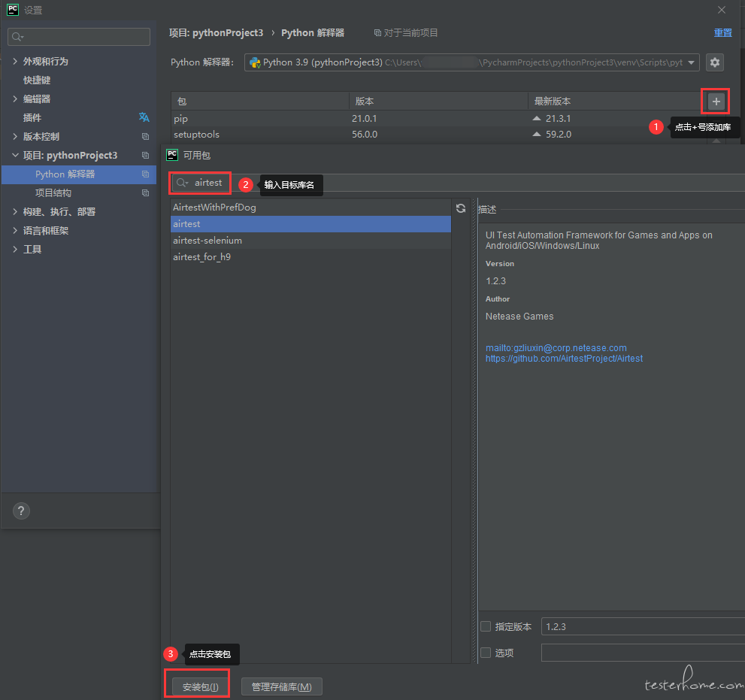This screenshot has height=700, width=745.
Task: Click the upgrade arrow next to pip 21.3.1
Action: (x=537, y=118)
